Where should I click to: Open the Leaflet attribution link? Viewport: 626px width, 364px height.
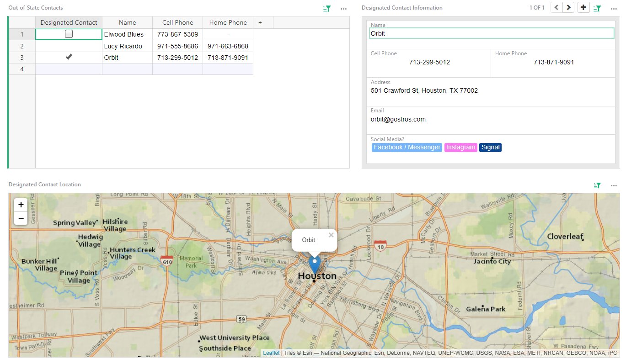(271, 353)
